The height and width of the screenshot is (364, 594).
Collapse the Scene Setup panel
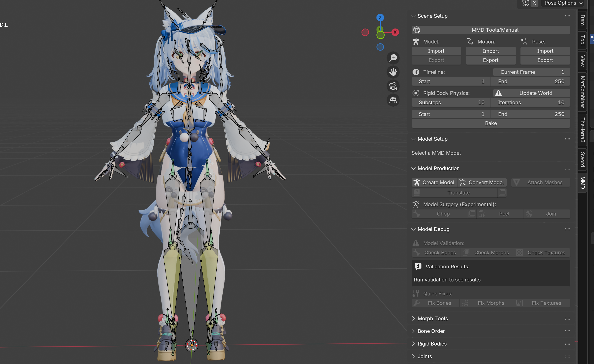pyautogui.click(x=432, y=16)
